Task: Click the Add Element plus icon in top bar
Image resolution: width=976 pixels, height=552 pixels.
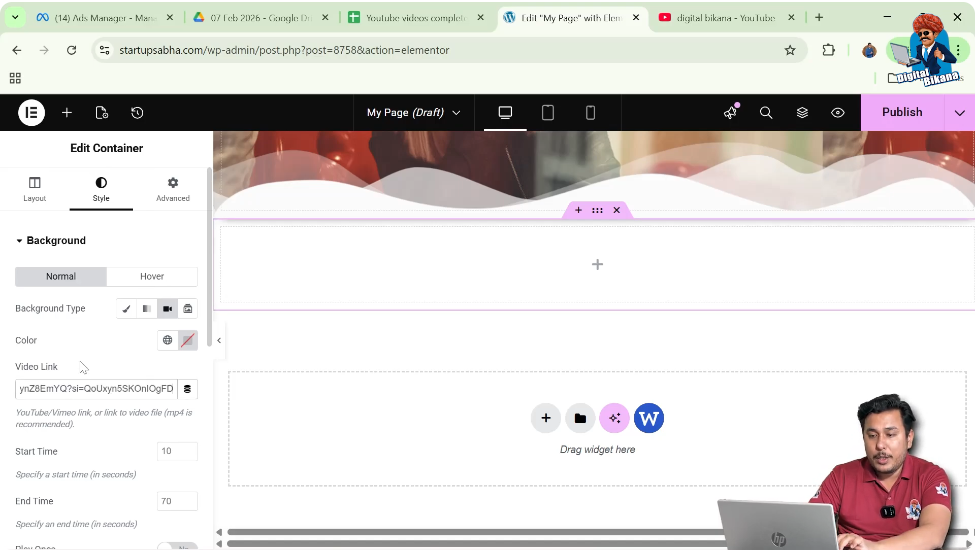Action: [67, 113]
